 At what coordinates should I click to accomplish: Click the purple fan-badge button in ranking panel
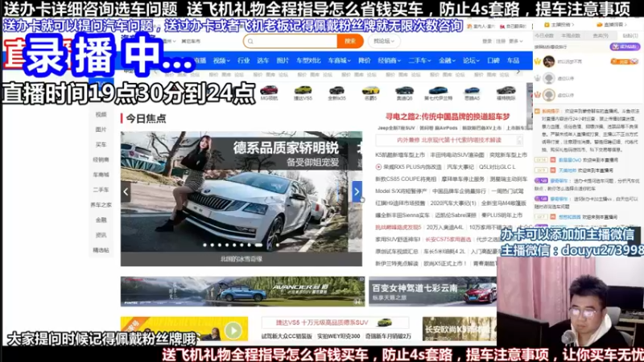point(625,47)
